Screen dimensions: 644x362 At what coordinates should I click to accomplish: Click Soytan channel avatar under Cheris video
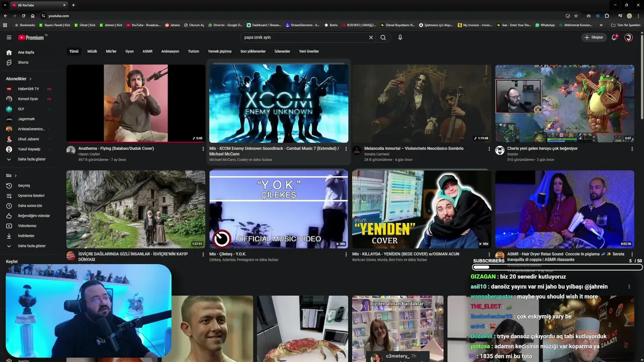point(500,150)
